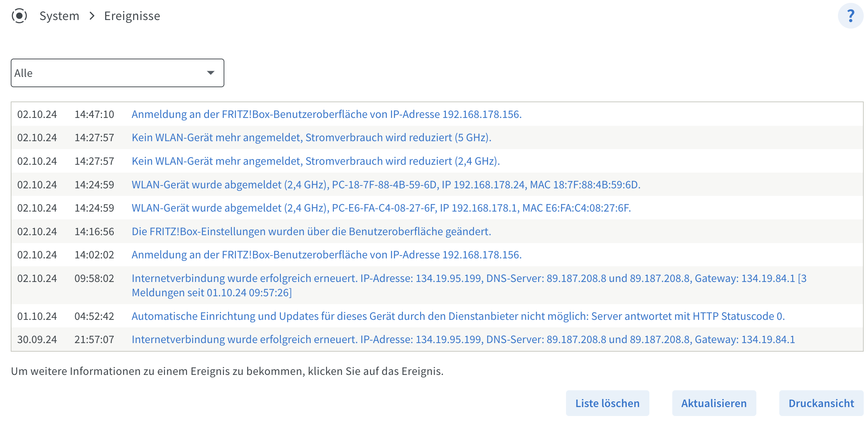Open the 2,4 GHz Stromverbrauch reduziert event
Viewport: 868px width, 421px height.
point(316,161)
